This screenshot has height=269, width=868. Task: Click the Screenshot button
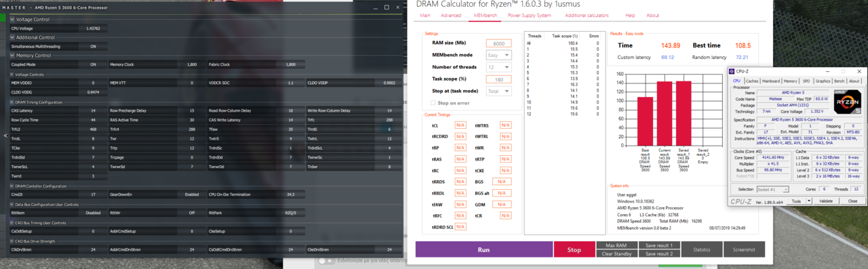click(x=744, y=249)
